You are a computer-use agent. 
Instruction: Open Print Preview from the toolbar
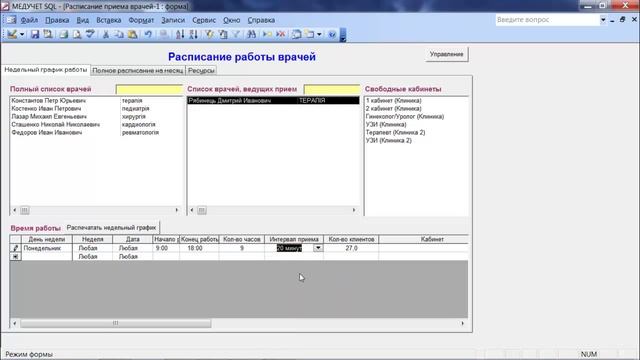click(77, 34)
